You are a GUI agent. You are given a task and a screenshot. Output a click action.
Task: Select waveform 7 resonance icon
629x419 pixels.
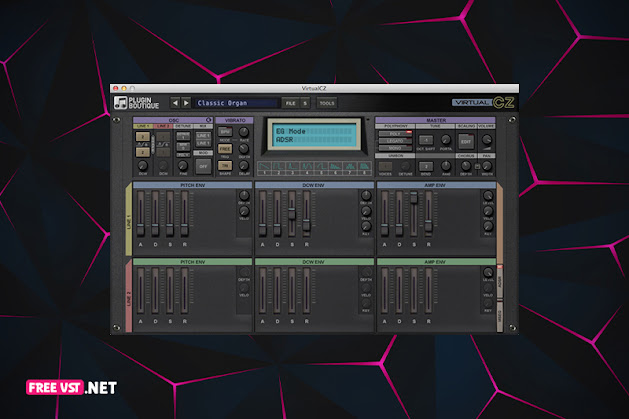tap(350, 168)
